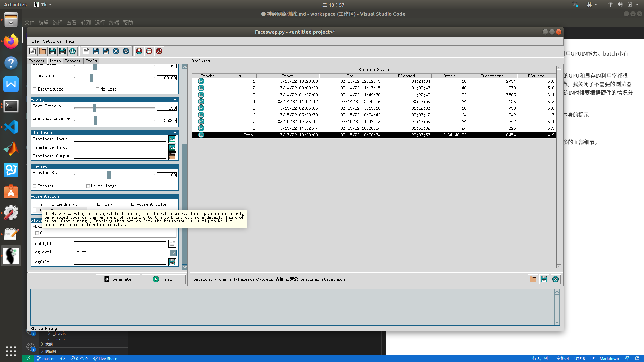Tick the No Flip checkbox
The width and height of the screenshot is (644, 362).
pyautogui.click(x=92, y=204)
